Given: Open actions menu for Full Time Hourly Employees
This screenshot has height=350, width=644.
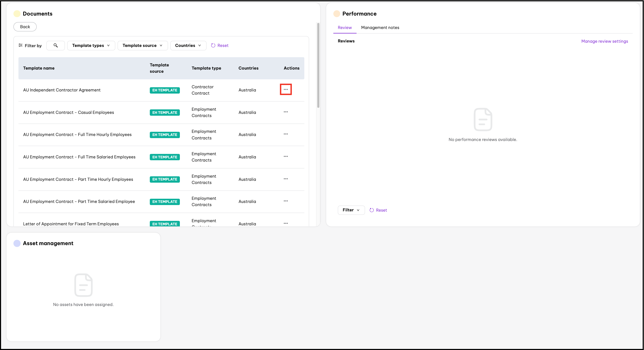Looking at the screenshot, I should pos(286,134).
